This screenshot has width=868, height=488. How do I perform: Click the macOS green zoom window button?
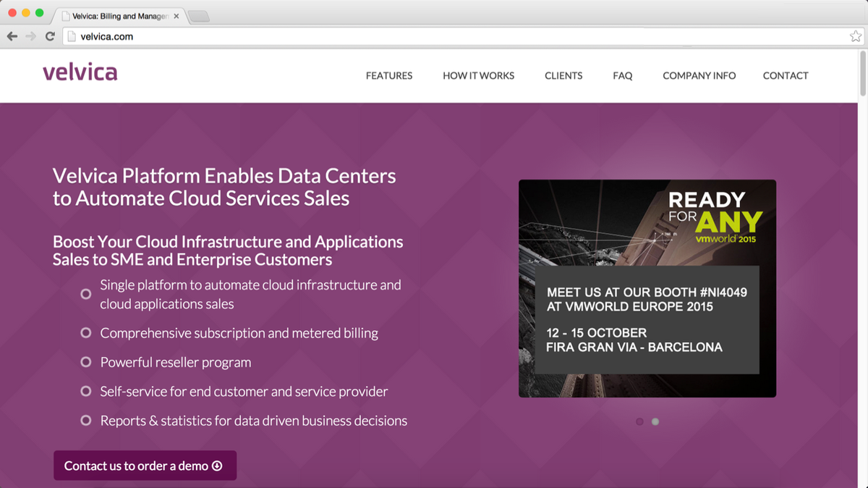[40, 13]
